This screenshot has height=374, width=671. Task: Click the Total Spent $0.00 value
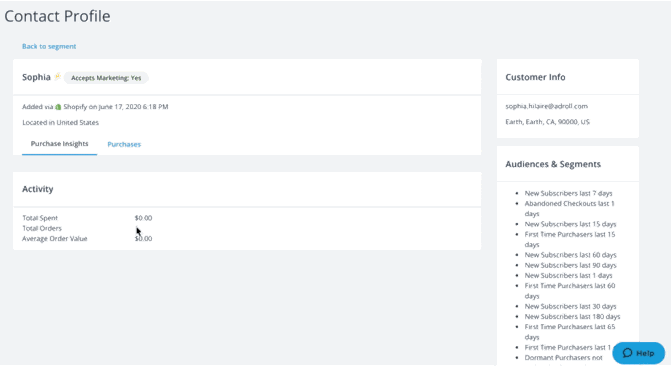(x=143, y=218)
